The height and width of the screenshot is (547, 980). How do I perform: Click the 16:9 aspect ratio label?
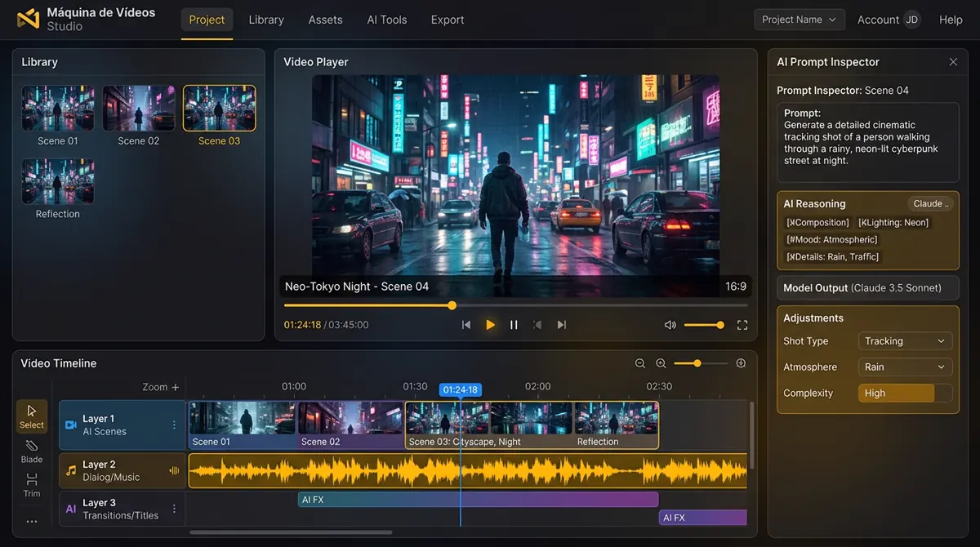(x=736, y=287)
